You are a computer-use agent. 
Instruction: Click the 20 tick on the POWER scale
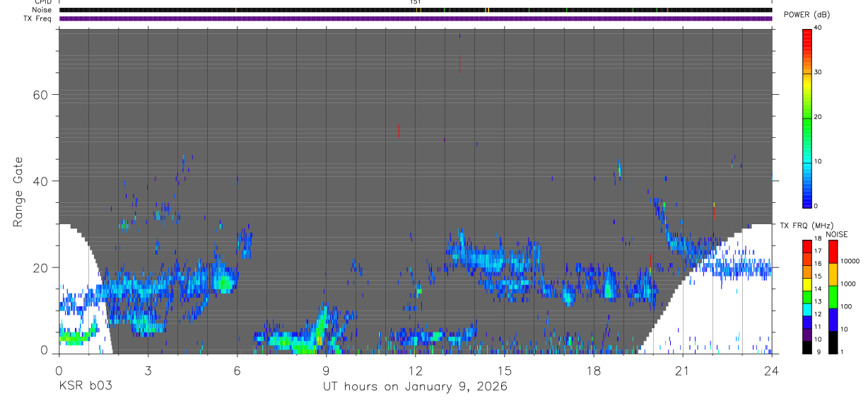pos(817,117)
